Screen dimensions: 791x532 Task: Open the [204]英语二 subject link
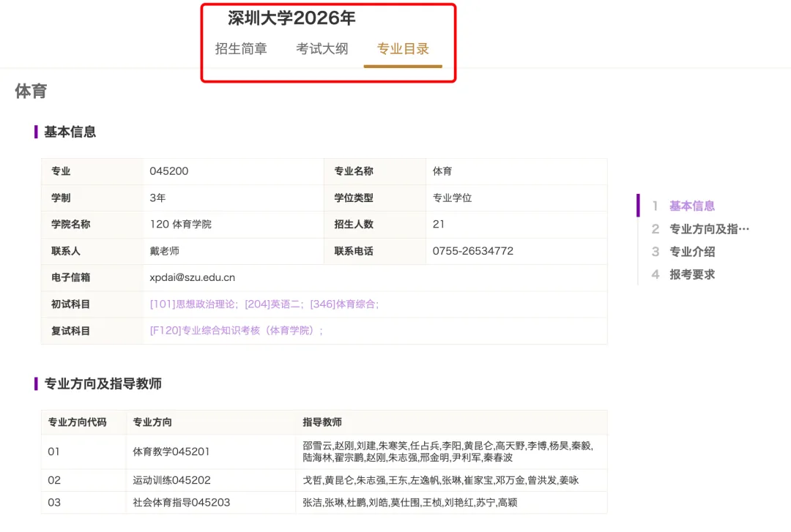pos(272,304)
